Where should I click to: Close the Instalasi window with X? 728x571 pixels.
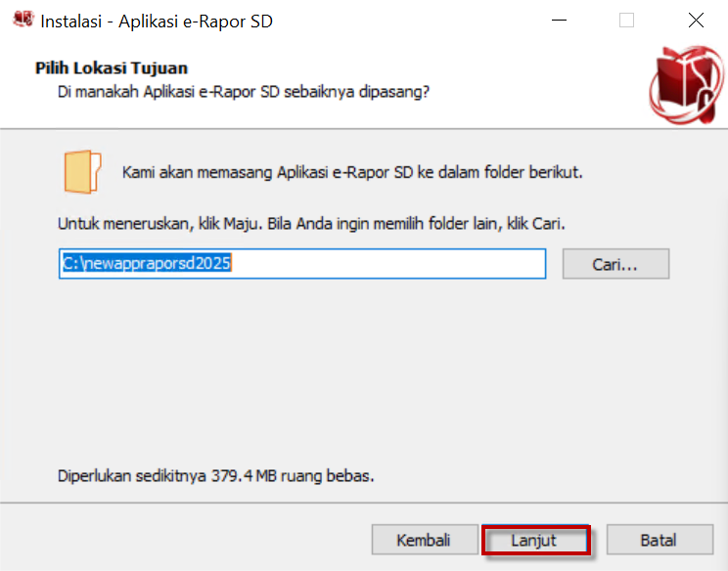(x=696, y=21)
